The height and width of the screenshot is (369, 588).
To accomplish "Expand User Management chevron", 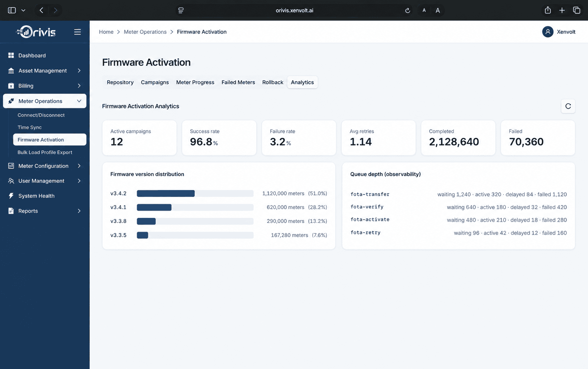I will [x=79, y=181].
